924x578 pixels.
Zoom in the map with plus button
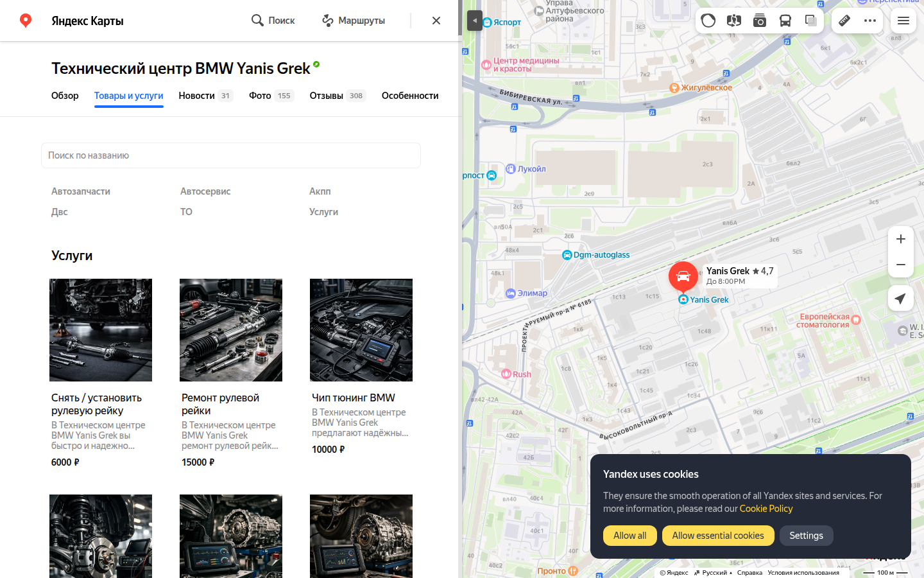pyautogui.click(x=901, y=239)
